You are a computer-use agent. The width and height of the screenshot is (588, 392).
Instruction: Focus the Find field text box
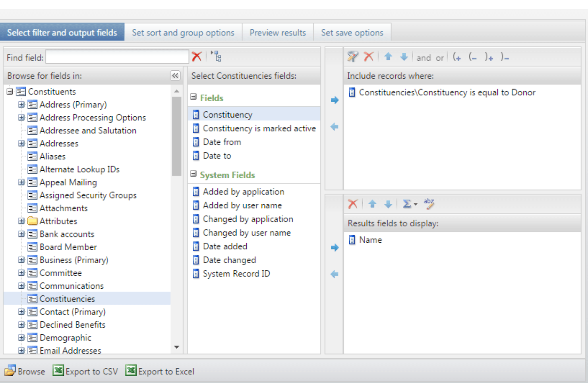pyautogui.click(x=117, y=57)
